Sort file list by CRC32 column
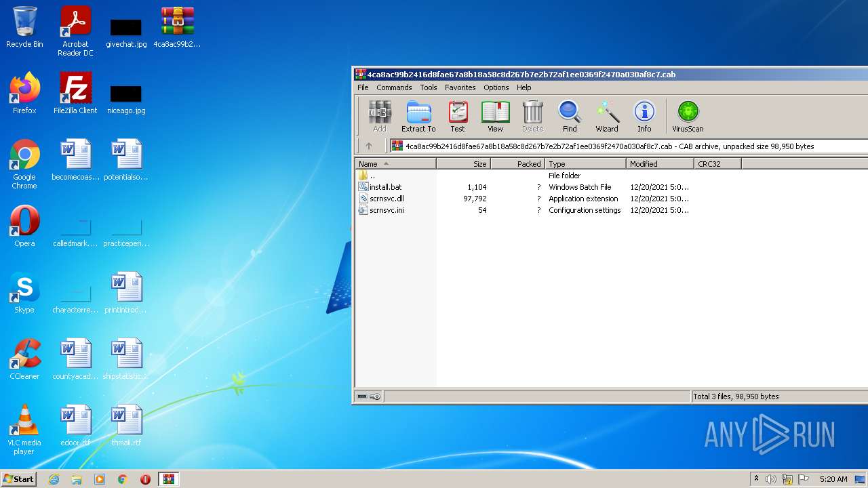 (717, 164)
